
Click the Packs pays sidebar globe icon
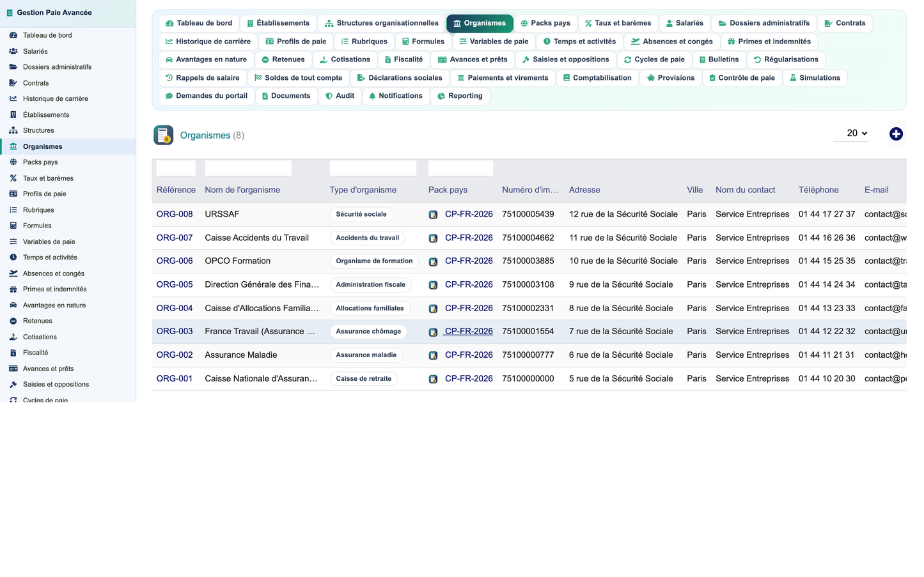click(13, 162)
